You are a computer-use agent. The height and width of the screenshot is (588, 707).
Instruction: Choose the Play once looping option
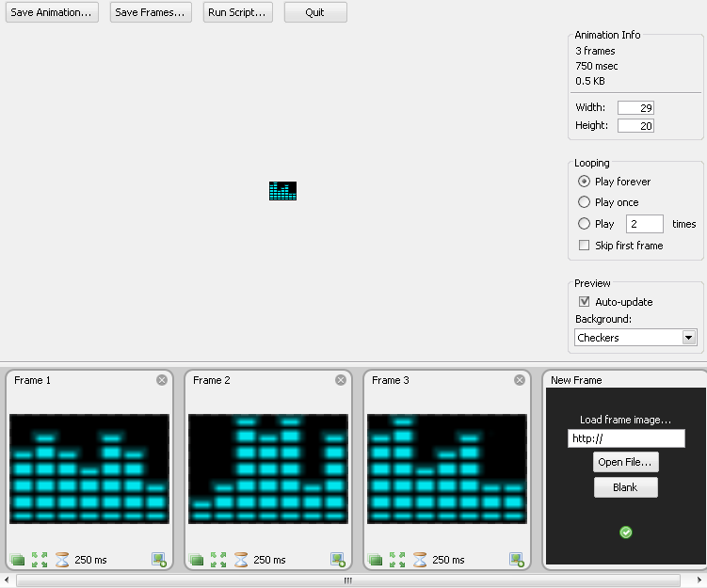point(585,202)
